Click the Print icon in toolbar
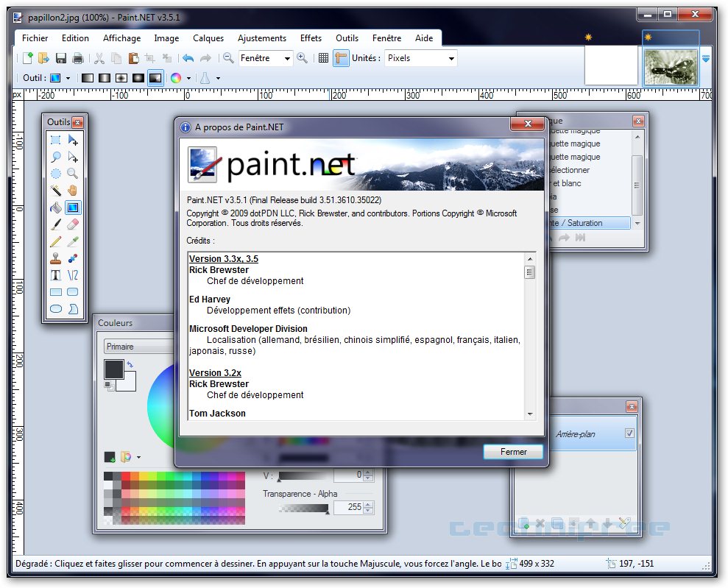The height and width of the screenshot is (588, 728). 77,58
